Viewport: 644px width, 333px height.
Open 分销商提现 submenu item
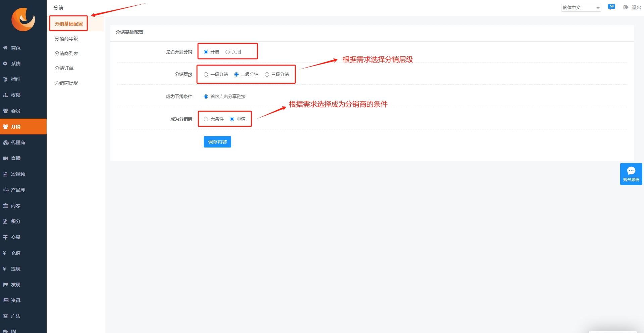point(66,83)
